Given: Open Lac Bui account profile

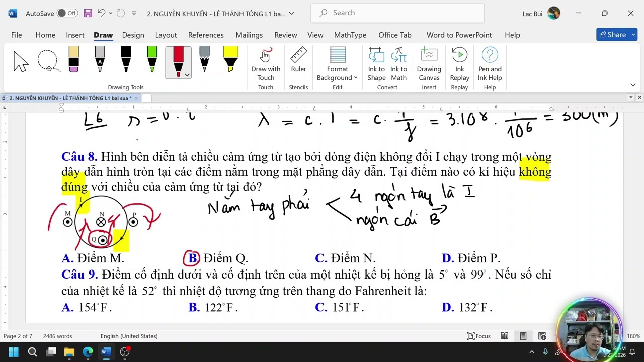Looking at the screenshot, I should tap(541, 13).
